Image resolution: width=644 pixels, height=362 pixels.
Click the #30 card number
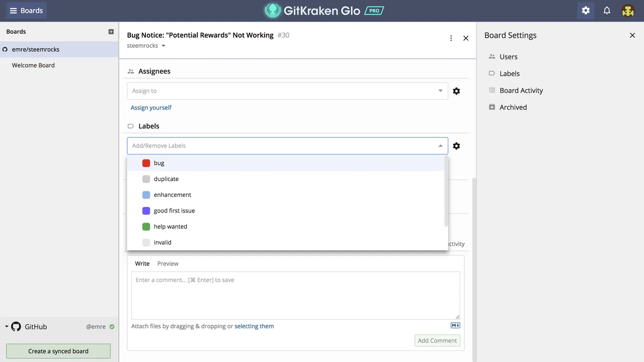(x=283, y=35)
